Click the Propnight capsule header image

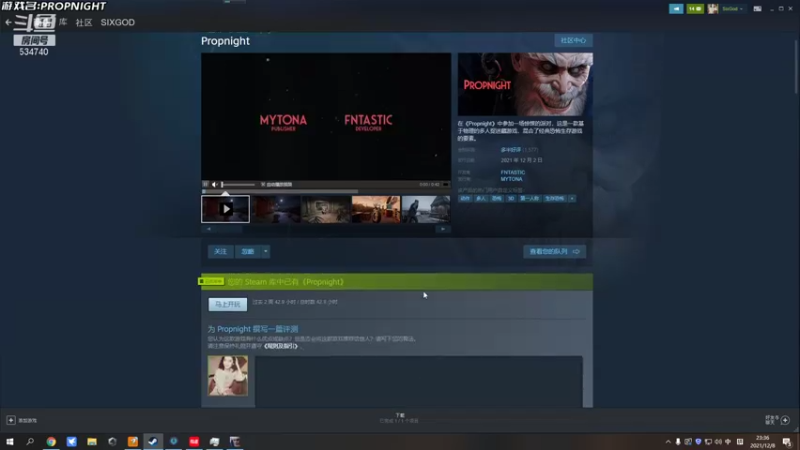pyautogui.click(x=525, y=84)
